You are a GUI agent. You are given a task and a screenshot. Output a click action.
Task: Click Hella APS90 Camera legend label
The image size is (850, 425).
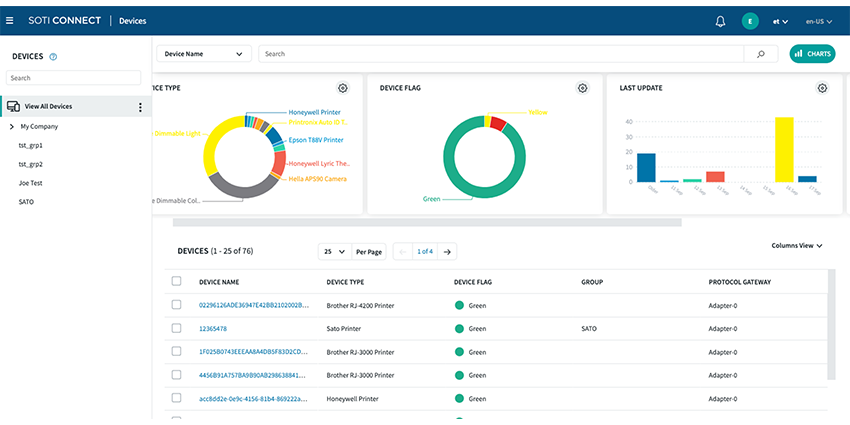pos(317,179)
